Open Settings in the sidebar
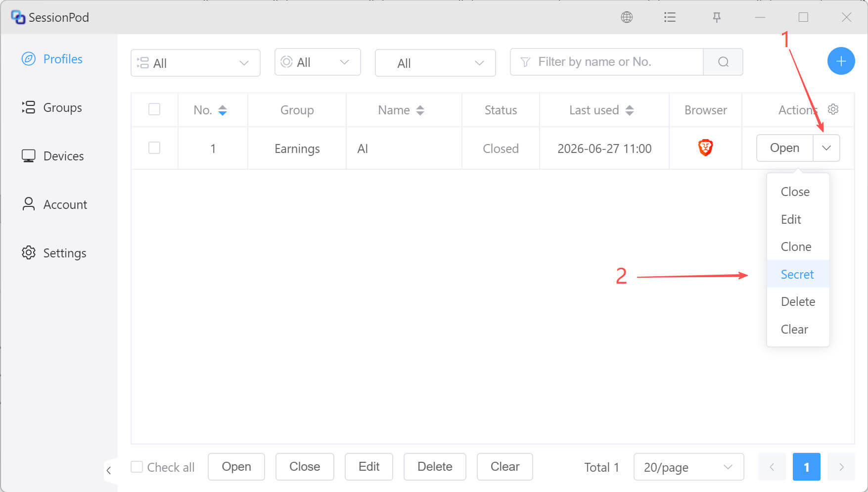 tap(54, 253)
